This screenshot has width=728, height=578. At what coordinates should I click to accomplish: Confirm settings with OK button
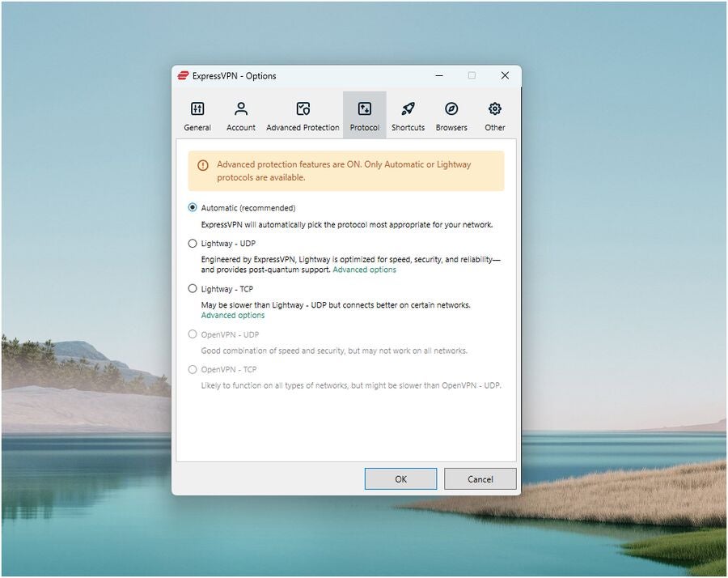pyautogui.click(x=400, y=479)
